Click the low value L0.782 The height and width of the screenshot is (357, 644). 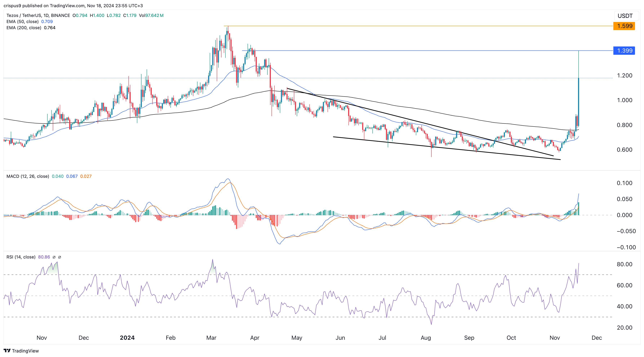[114, 15]
